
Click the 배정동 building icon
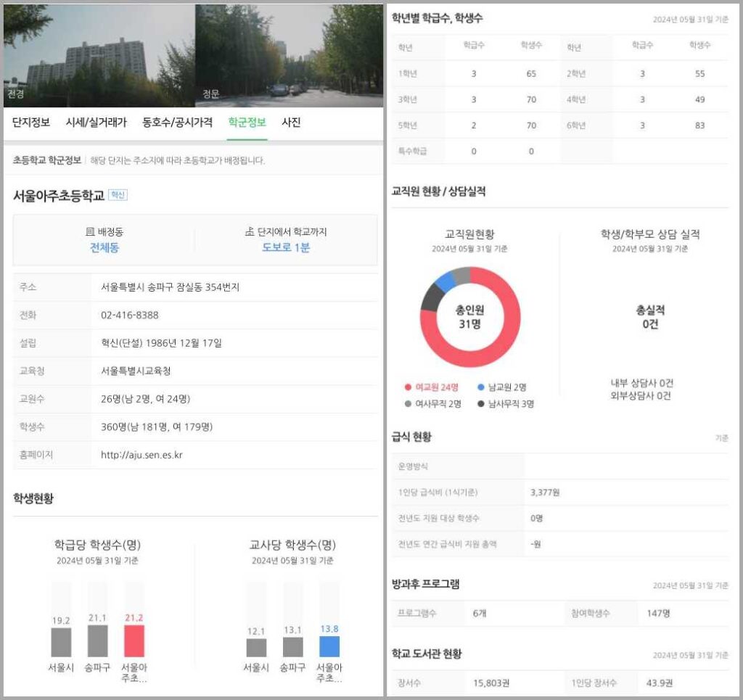89,231
